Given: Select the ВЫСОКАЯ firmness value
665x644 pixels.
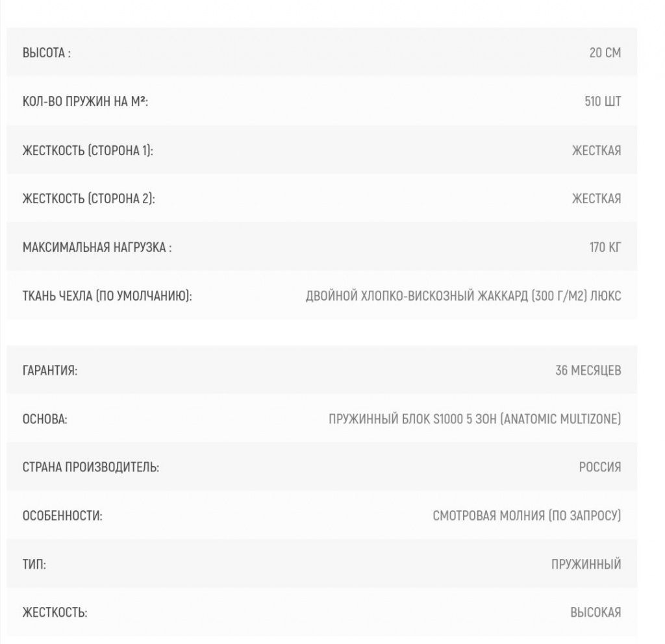Looking at the screenshot, I should pyautogui.click(x=596, y=613).
